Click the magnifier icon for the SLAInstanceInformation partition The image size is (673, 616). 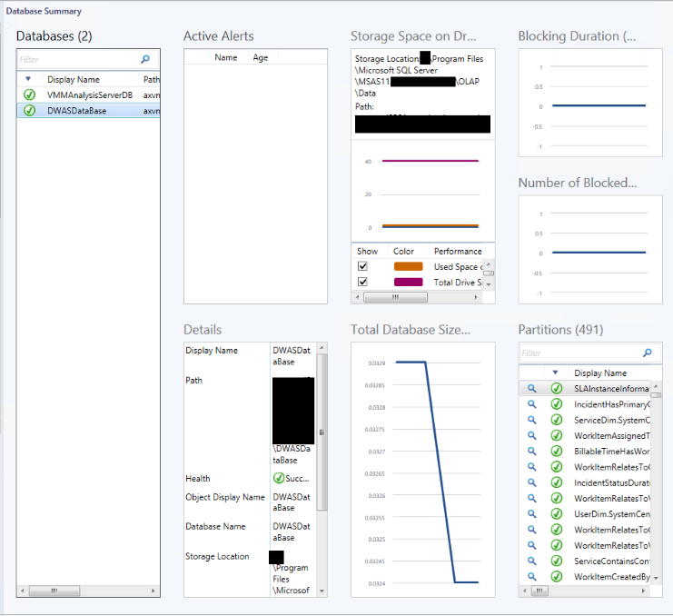click(x=533, y=389)
